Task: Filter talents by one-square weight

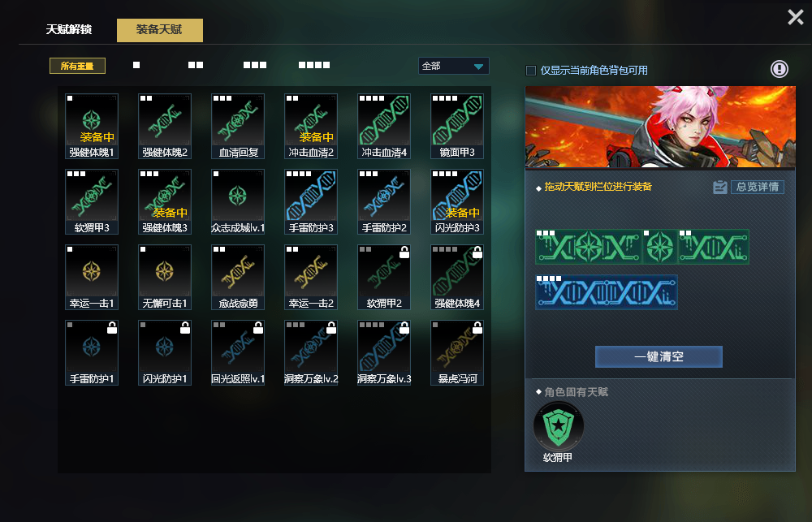Action: [136, 65]
